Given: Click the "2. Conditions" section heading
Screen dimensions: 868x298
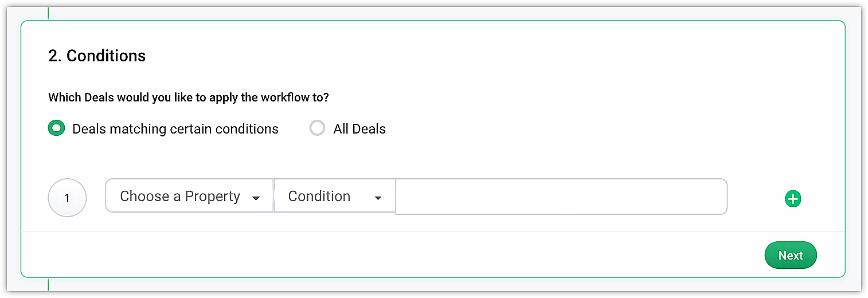Looking at the screenshot, I should [x=97, y=56].
